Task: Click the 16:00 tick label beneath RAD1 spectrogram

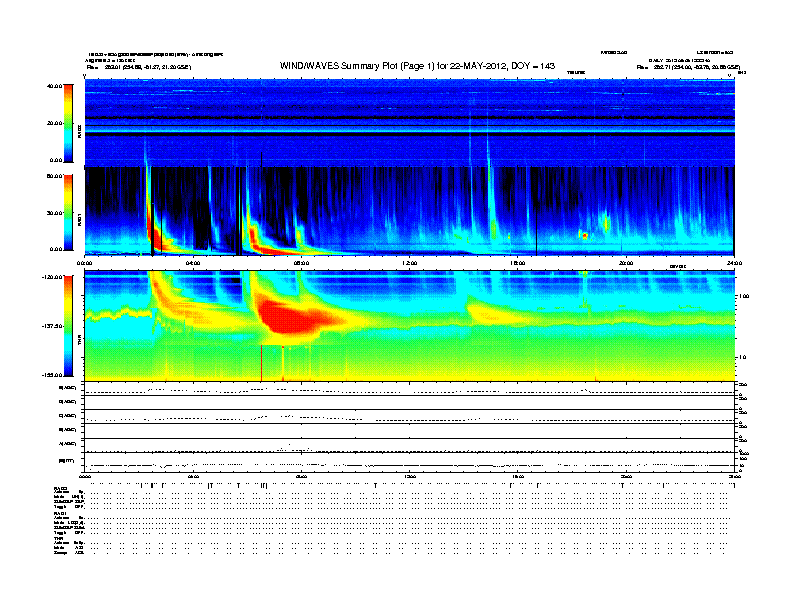Action: [x=518, y=263]
